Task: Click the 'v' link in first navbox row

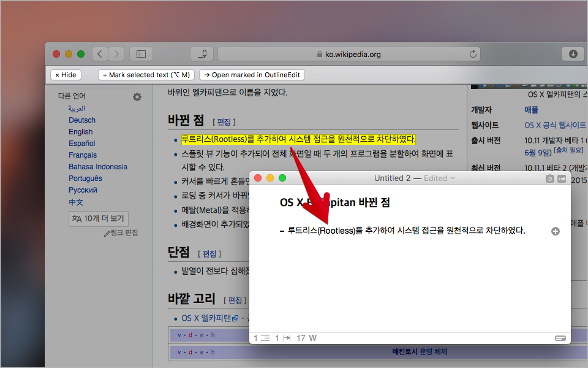Action: point(179,335)
